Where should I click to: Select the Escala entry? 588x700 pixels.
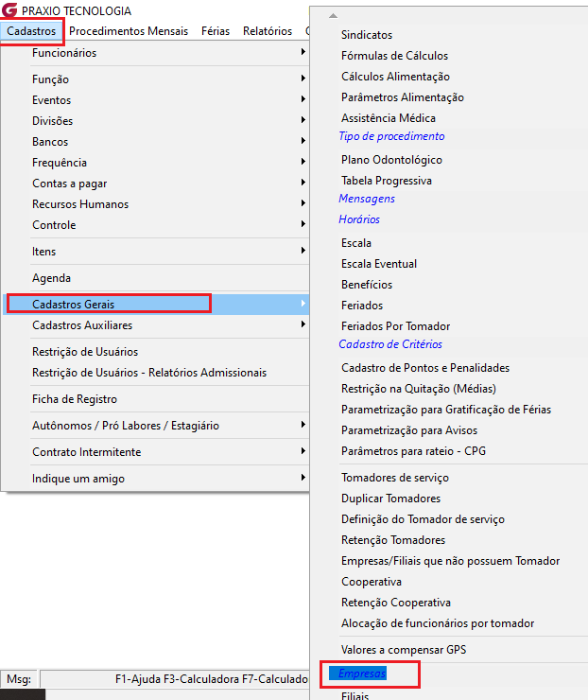point(356,243)
